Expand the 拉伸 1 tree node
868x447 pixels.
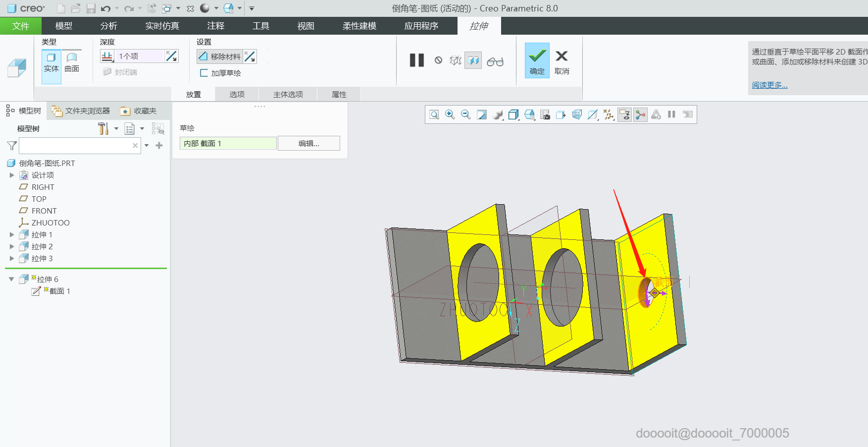click(12, 234)
